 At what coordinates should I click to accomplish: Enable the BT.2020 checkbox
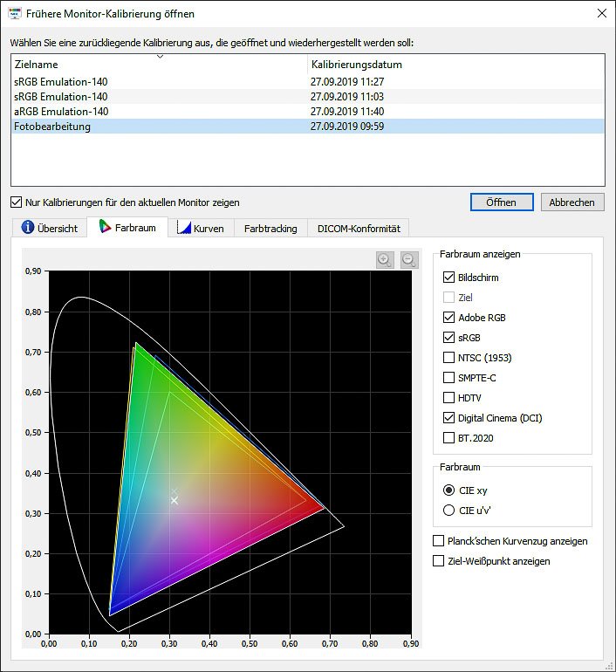coord(448,438)
